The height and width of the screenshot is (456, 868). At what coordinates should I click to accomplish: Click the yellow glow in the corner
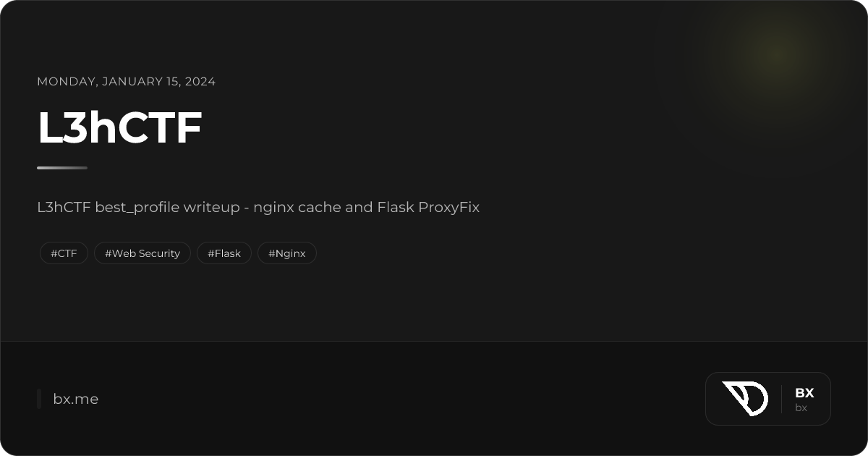tap(778, 54)
